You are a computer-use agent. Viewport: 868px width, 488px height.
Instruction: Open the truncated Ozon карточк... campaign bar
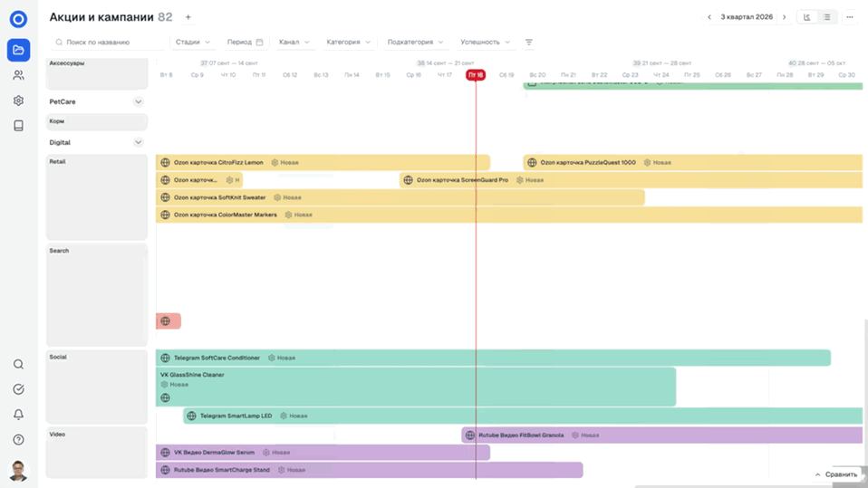coord(199,180)
